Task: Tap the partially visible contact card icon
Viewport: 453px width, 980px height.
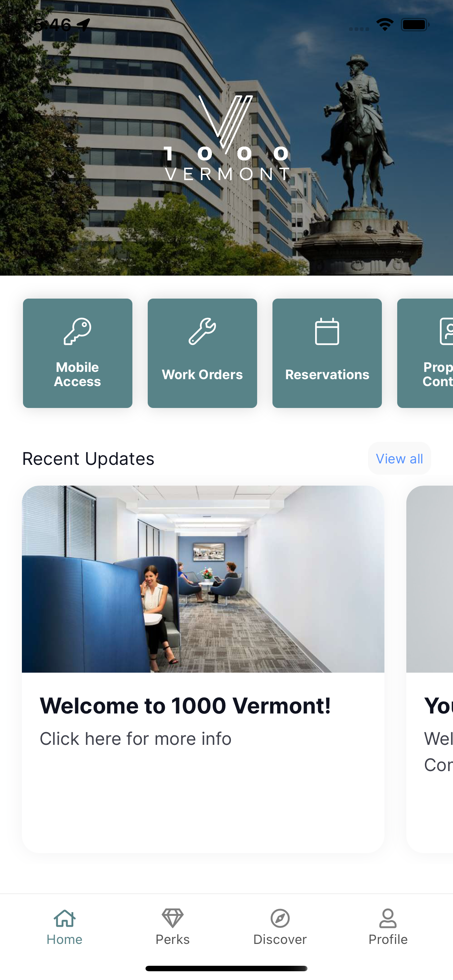Action: [446, 331]
